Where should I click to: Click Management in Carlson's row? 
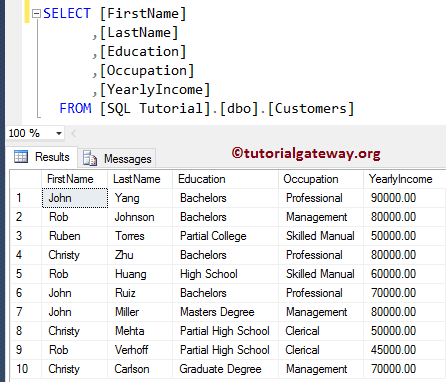[321, 369]
